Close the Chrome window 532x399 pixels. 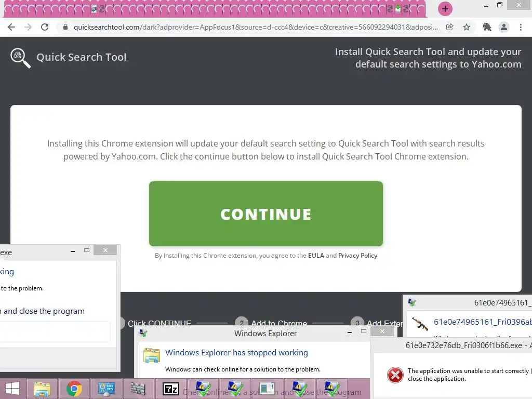point(519,5)
